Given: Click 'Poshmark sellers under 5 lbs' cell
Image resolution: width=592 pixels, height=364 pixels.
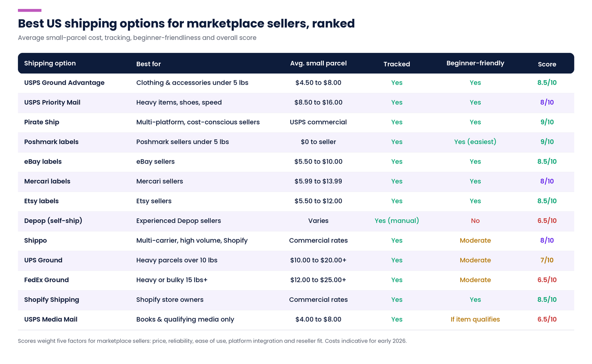Looking at the screenshot, I should [183, 142].
